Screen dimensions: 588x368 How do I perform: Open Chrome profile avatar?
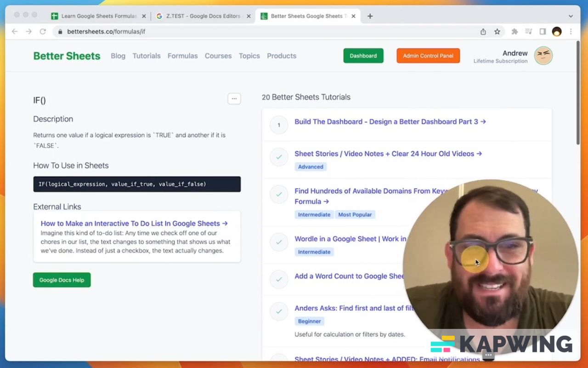tap(557, 32)
